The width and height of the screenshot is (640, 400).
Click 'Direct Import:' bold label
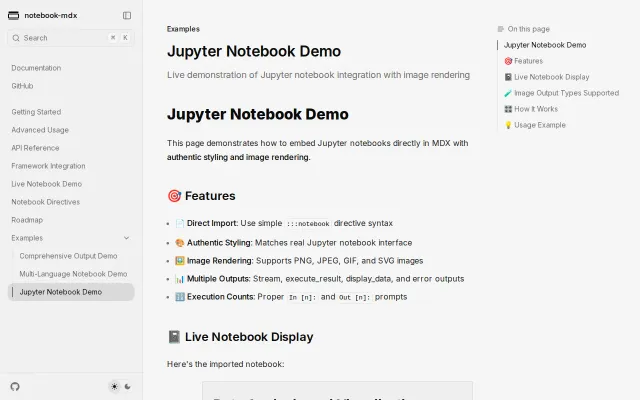(x=212, y=223)
